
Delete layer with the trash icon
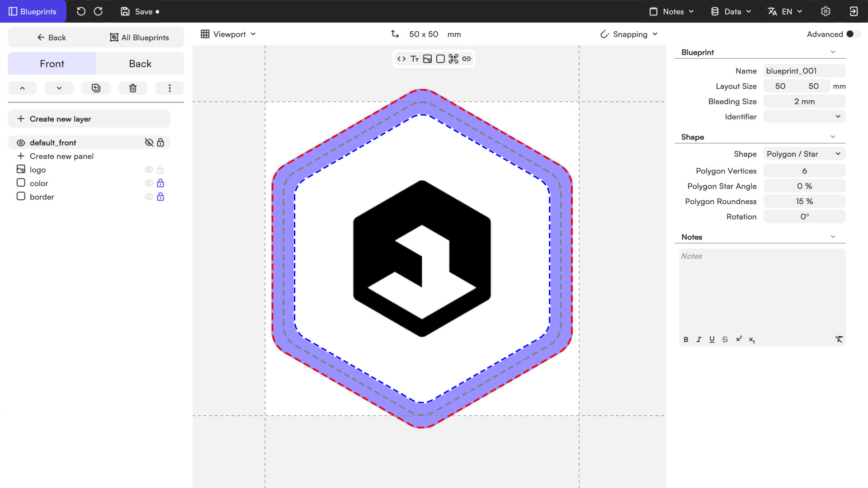pos(133,88)
